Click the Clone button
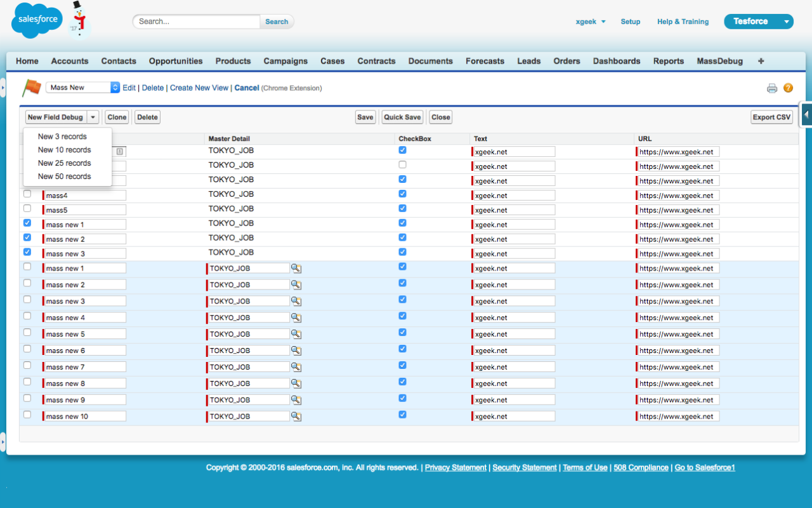The height and width of the screenshot is (508, 812). click(x=117, y=117)
